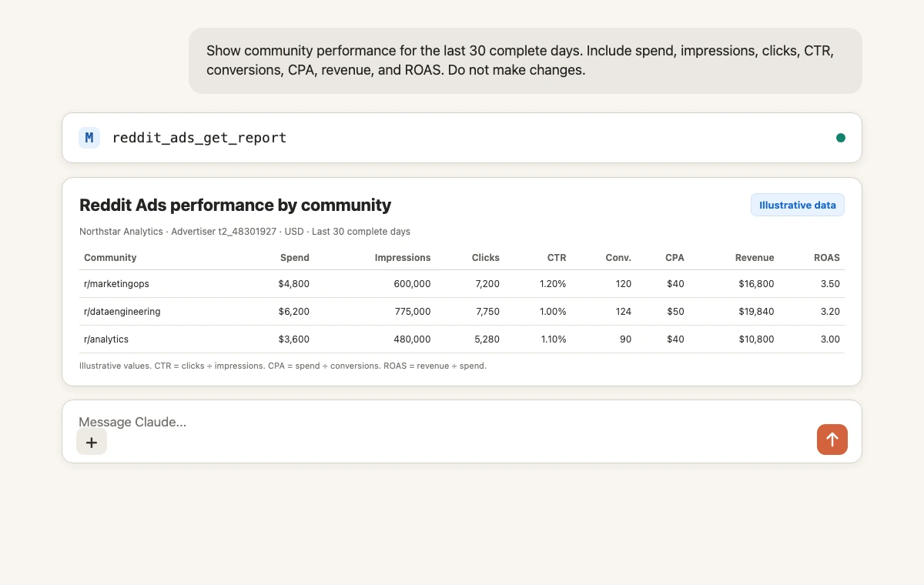This screenshot has height=585, width=924.
Task: Click impressions value 480,000
Action: pos(412,339)
